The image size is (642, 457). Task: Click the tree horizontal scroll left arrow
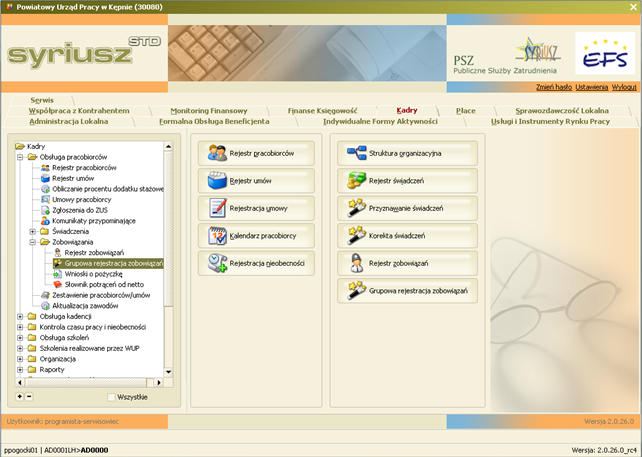pyautogui.click(x=20, y=382)
